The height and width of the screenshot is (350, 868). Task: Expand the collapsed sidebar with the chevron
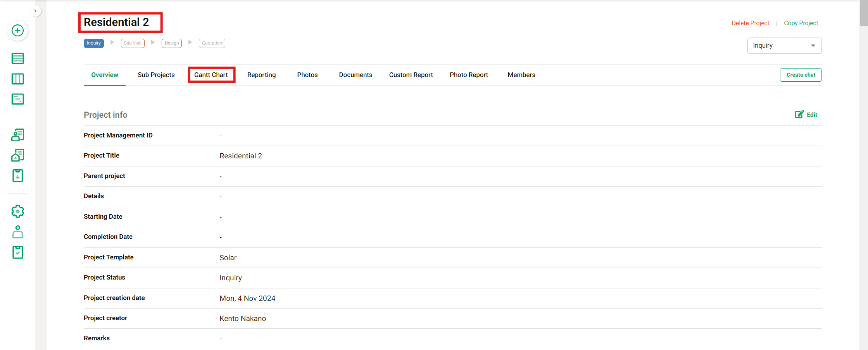(x=35, y=10)
